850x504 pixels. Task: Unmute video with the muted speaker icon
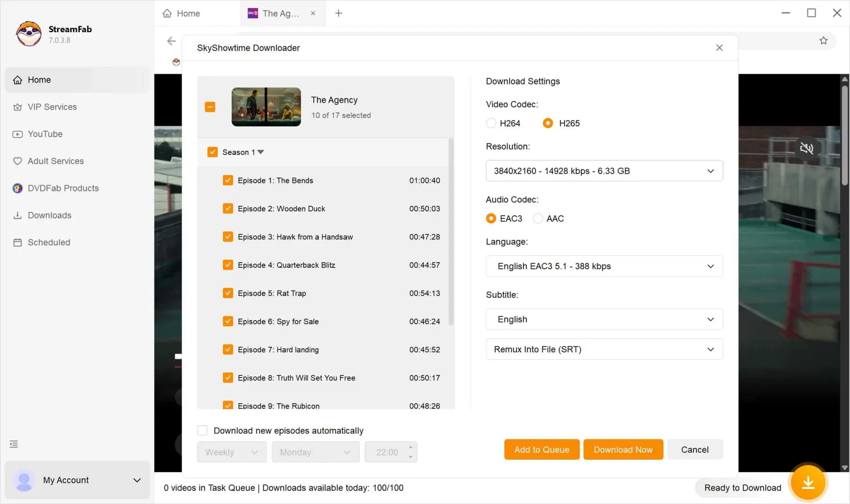pyautogui.click(x=807, y=148)
